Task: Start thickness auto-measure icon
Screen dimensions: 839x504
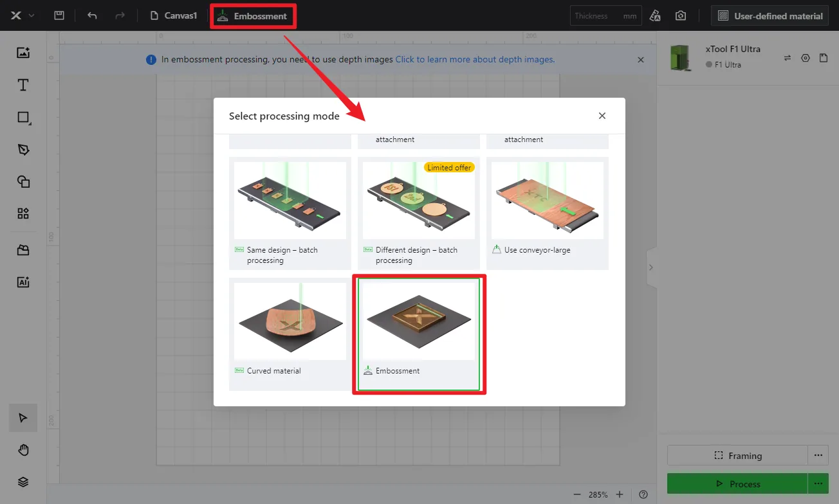Action: (655, 16)
